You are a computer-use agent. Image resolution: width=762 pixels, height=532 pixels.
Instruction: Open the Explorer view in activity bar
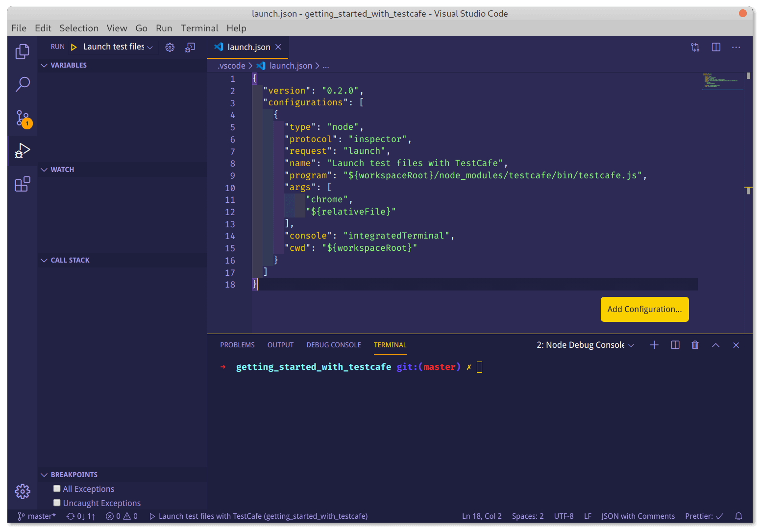click(23, 51)
